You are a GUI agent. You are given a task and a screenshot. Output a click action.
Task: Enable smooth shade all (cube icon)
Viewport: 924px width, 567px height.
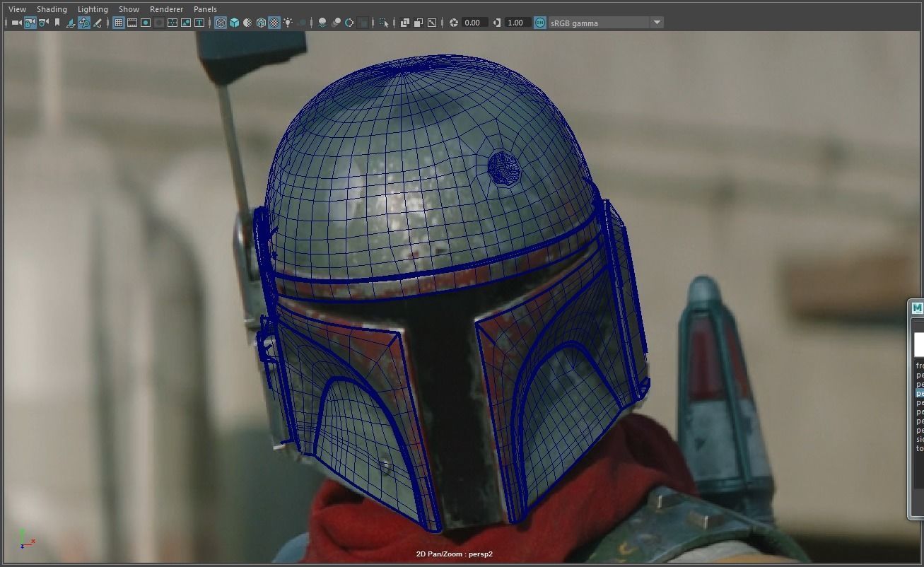tap(234, 23)
